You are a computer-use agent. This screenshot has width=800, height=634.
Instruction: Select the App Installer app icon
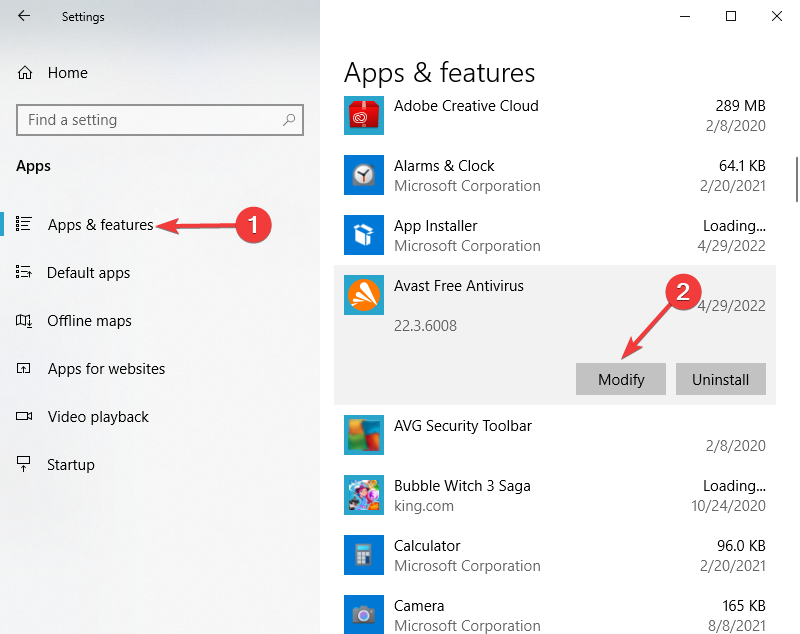tap(364, 235)
